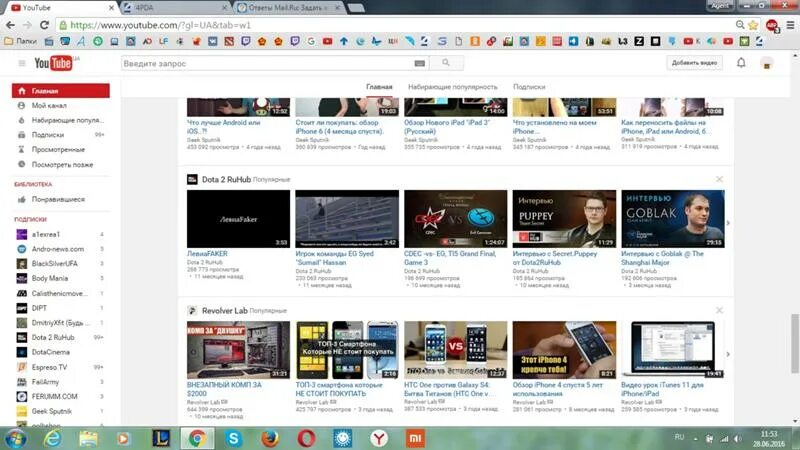Click the AdBlock extension icon
800x450 pixels.
772,25
